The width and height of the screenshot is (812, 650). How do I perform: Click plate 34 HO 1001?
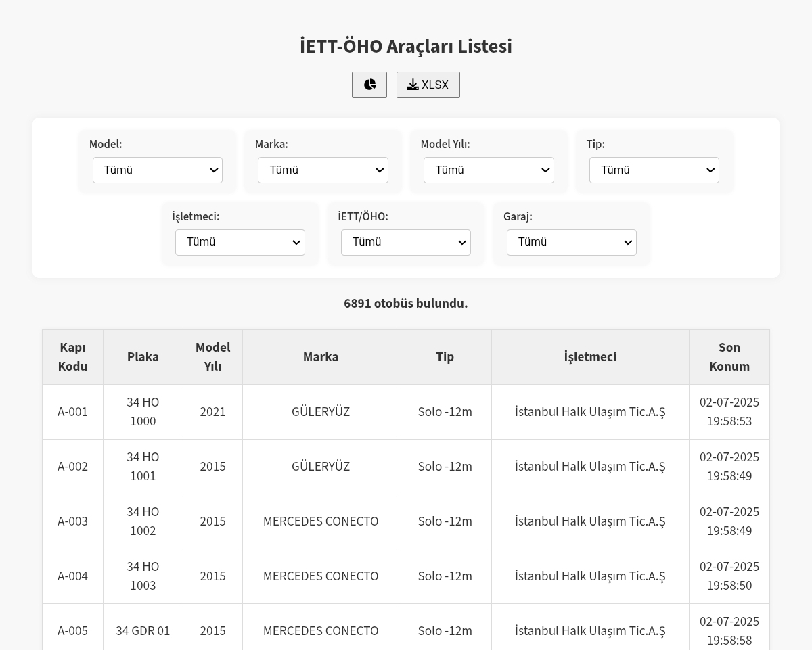(143, 467)
